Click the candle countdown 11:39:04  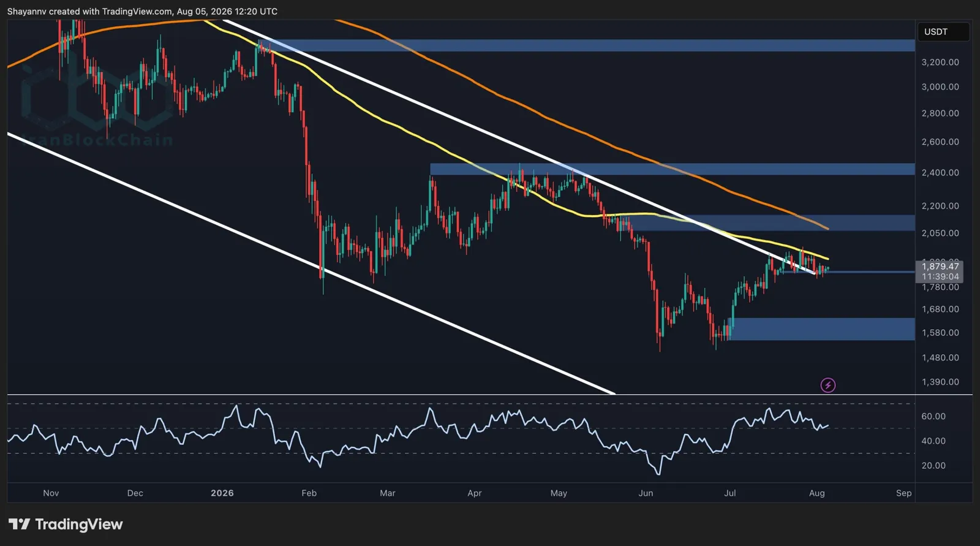940,277
